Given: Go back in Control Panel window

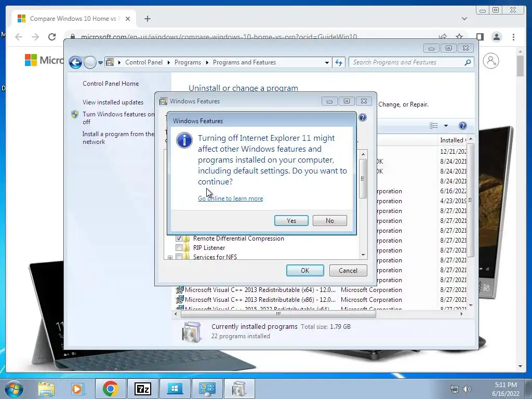Looking at the screenshot, I should 75,62.
